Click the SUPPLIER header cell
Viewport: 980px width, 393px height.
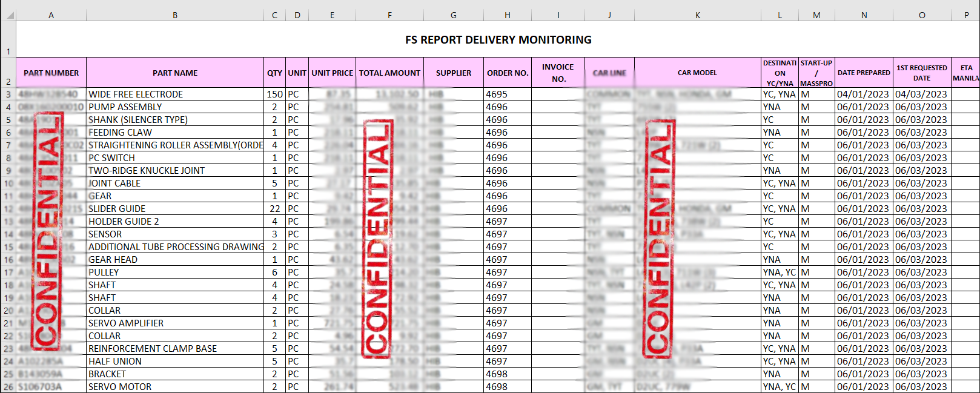(454, 73)
